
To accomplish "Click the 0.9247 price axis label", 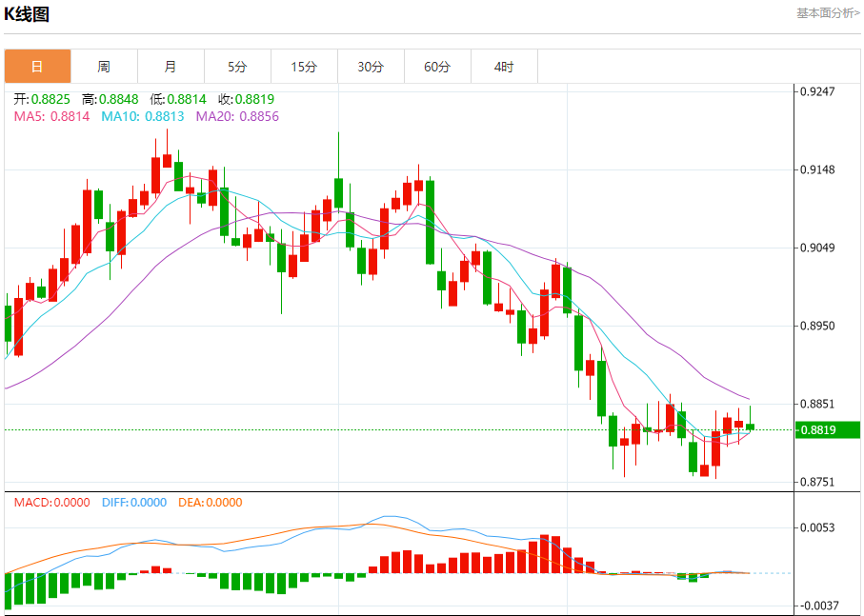I will click(817, 91).
